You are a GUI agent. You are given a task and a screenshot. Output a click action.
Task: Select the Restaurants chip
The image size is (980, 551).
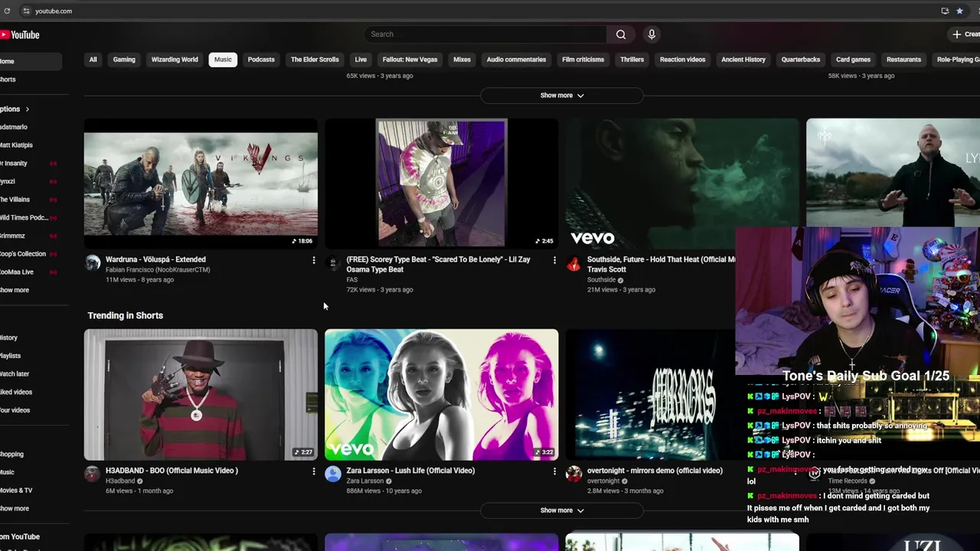tap(903, 60)
